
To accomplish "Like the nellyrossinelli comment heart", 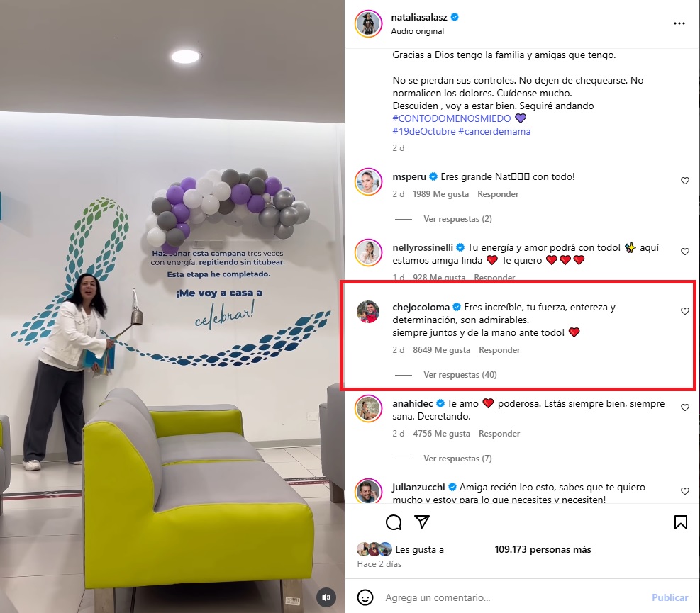I will 685,252.
